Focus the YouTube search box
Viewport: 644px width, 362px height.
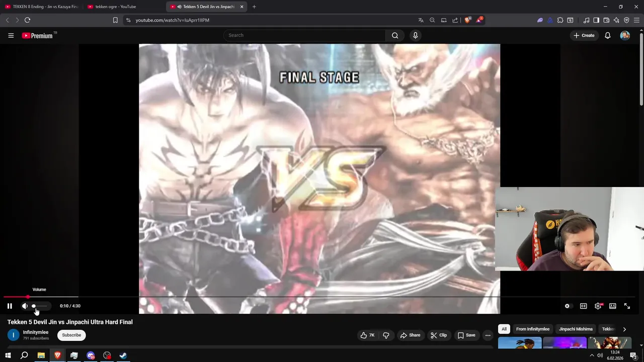pos(304,35)
